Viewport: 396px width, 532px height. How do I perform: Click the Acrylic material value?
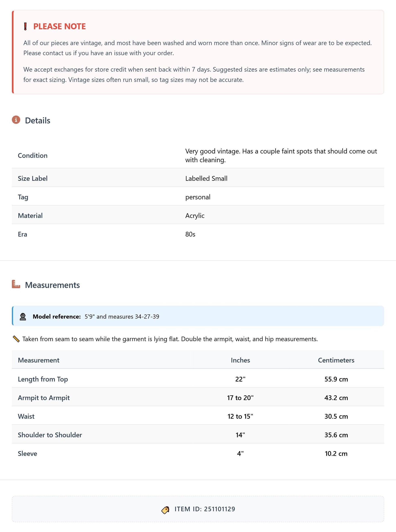click(x=195, y=215)
